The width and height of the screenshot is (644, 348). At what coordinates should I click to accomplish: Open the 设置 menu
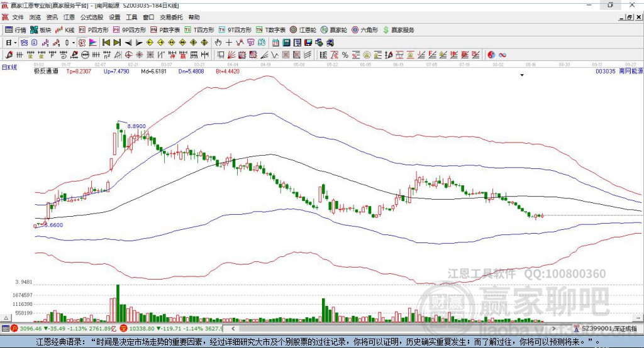114,17
